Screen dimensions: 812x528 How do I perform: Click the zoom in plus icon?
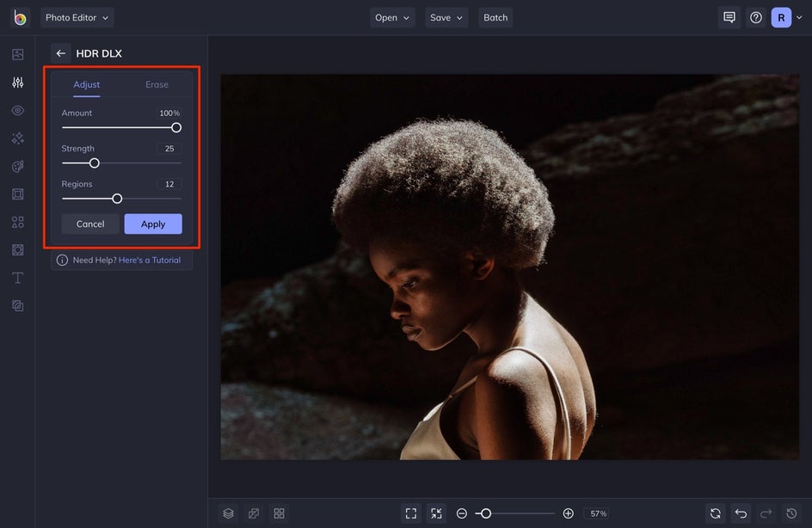pos(568,513)
